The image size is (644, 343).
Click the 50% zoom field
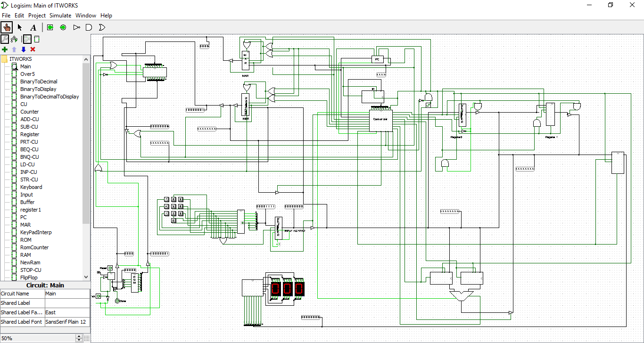tap(38, 338)
